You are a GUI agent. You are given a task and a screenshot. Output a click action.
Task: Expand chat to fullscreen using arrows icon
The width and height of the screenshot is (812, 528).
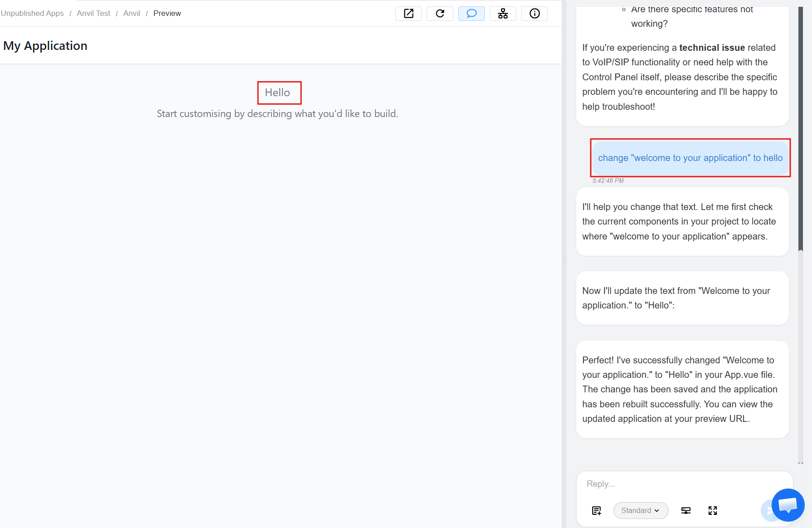click(x=712, y=511)
